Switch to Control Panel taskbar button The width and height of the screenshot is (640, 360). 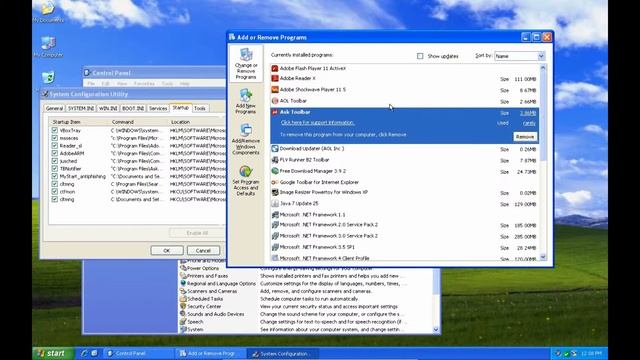[139, 353]
